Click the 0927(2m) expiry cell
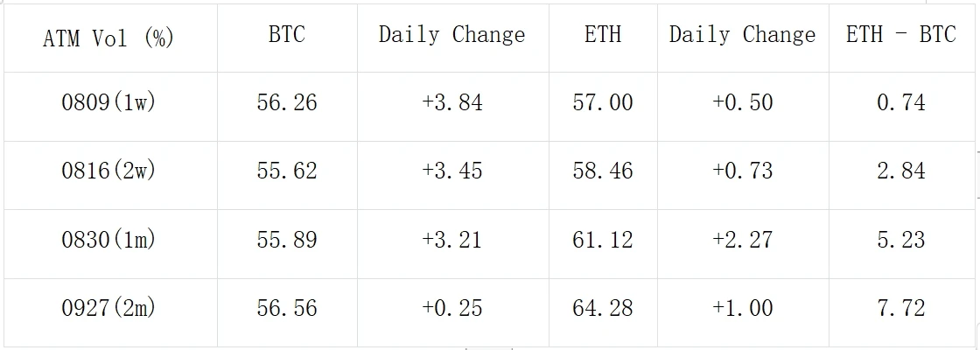This screenshot has height=350, width=980. coord(108,308)
